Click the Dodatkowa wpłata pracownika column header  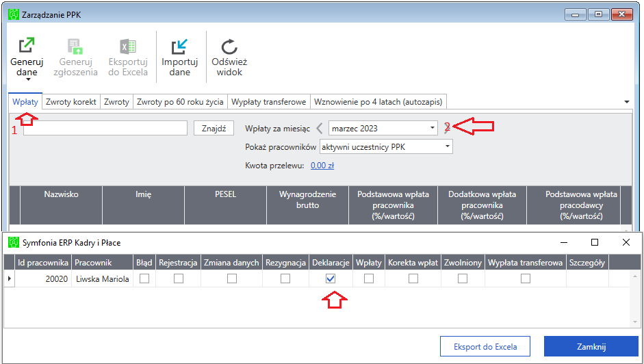coord(482,205)
